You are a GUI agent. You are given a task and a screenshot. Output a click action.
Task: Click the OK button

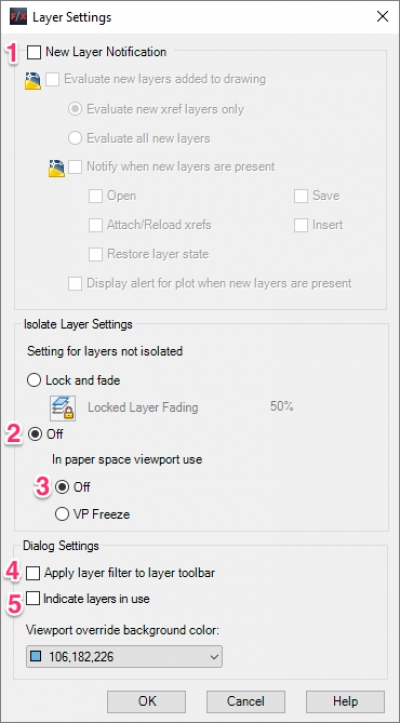coord(147,701)
